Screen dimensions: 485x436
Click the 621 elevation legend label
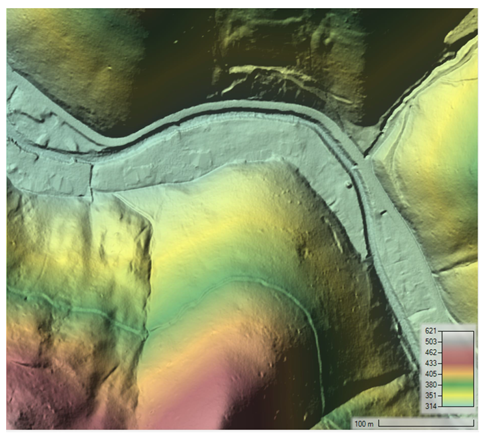point(430,331)
